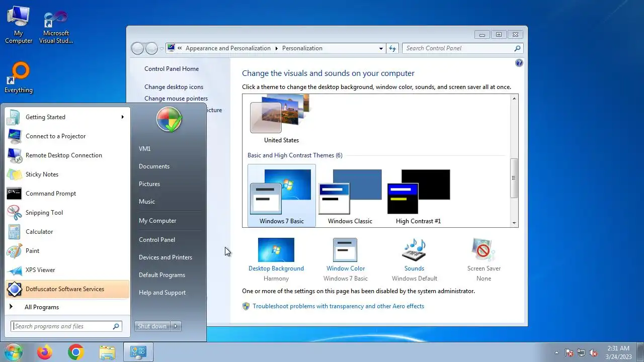
Task: Open Firefox from the taskbar
Action: click(44, 352)
